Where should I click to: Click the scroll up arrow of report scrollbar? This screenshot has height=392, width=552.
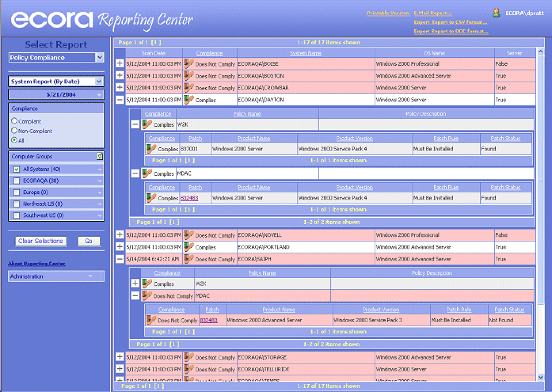(x=541, y=52)
